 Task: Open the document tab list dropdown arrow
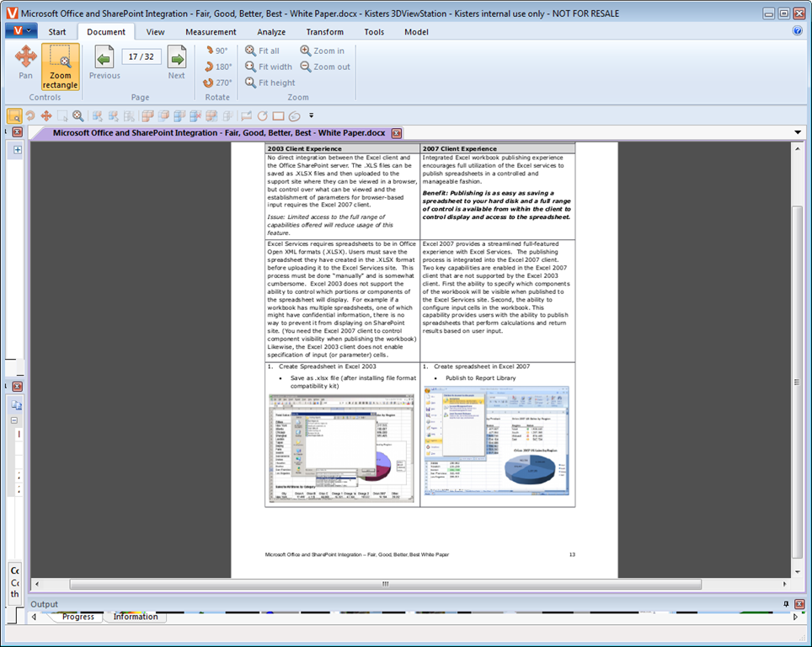[798, 132]
